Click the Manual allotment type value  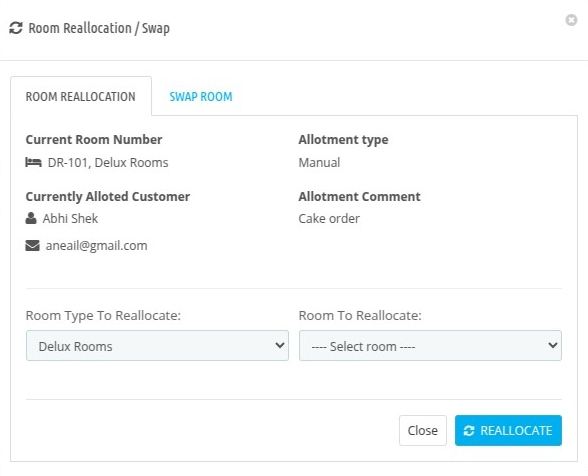[319, 163]
